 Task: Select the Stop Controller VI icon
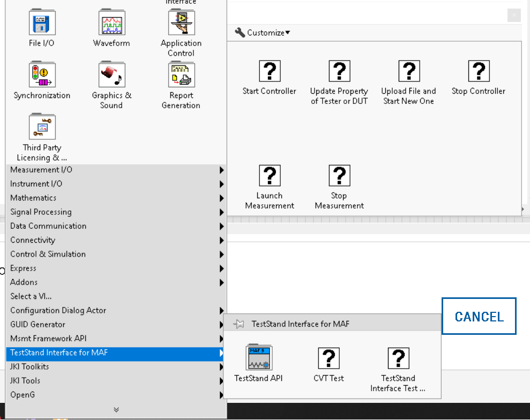[x=479, y=71]
